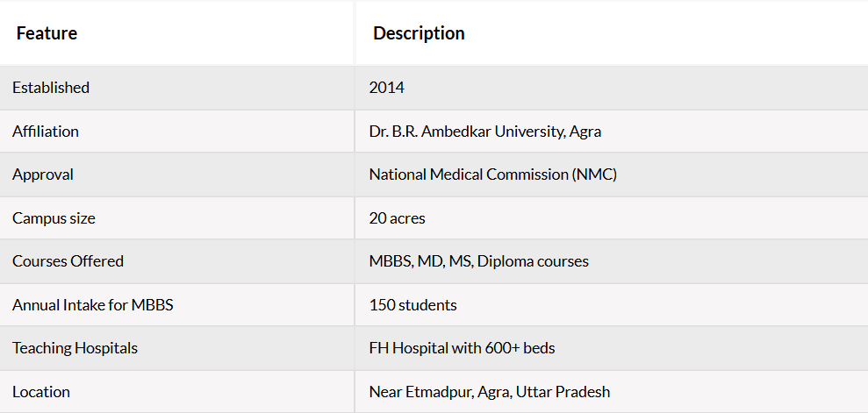Screen dimensions: 868x413
Task: Click Dr. B.R. Ambedkar University, Agra text
Action: tap(485, 131)
